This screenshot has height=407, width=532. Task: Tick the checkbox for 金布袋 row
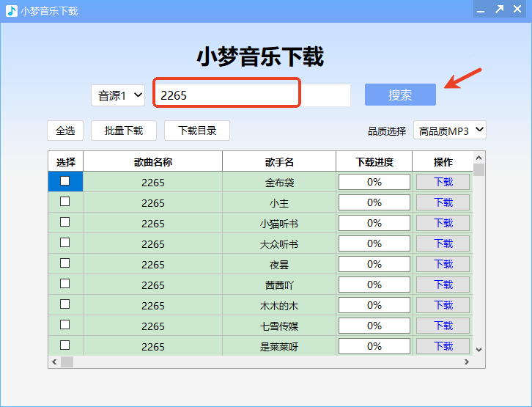tap(65, 181)
